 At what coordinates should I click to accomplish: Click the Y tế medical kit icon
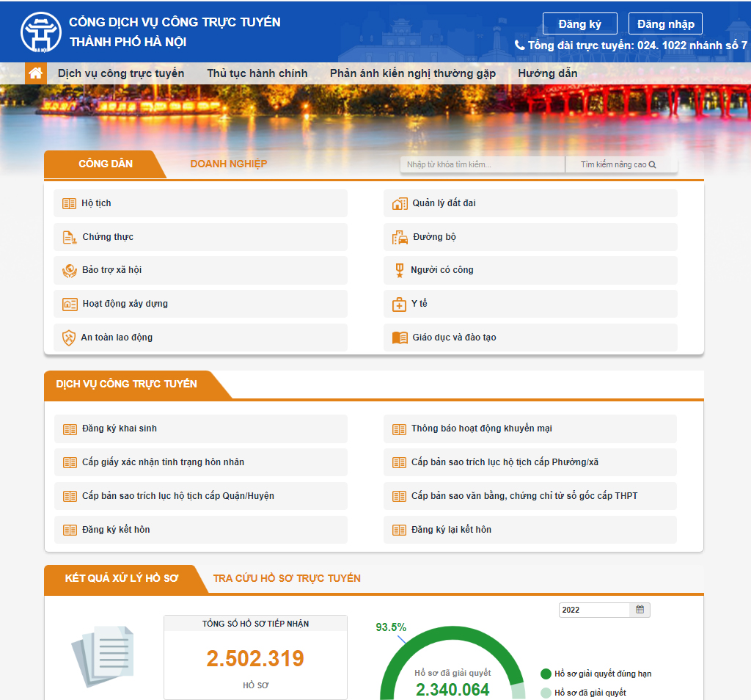[x=400, y=304]
